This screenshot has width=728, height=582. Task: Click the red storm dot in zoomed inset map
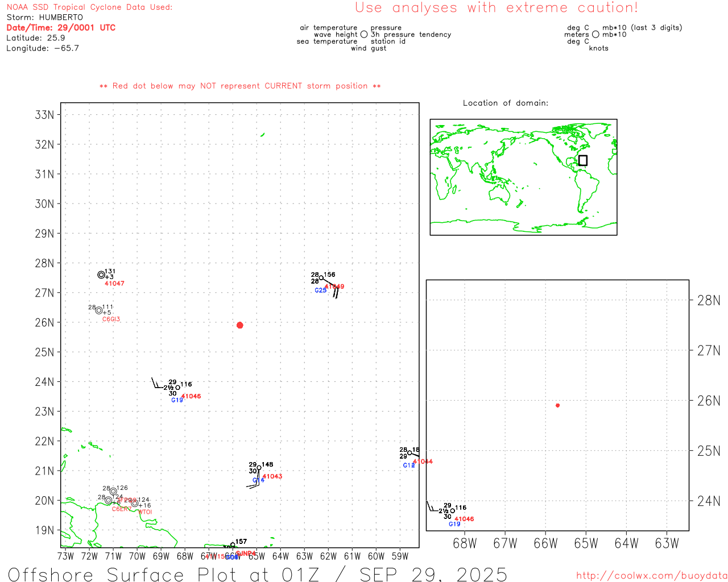[557, 405]
